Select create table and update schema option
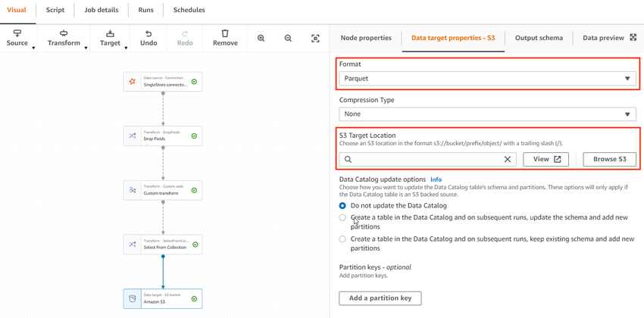This screenshot has width=644, height=318. coord(342,218)
